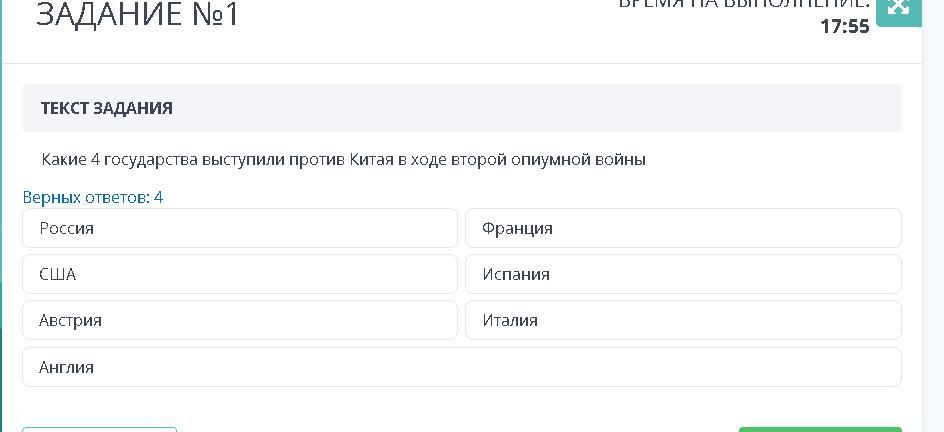Click the green button at bottom right
944x432 pixels.
(820, 429)
